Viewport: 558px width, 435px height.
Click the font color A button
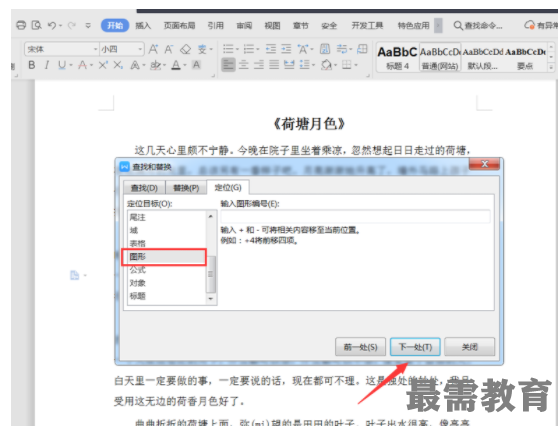point(176,65)
